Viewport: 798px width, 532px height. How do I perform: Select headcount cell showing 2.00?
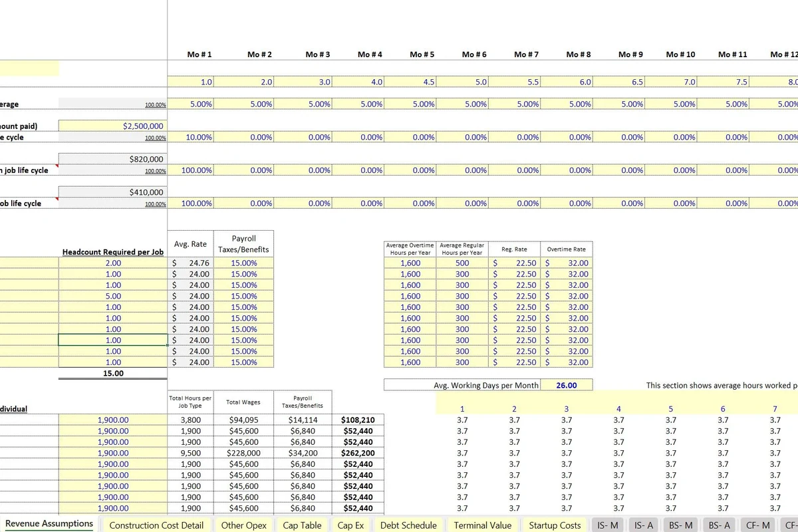tap(112, 263)
